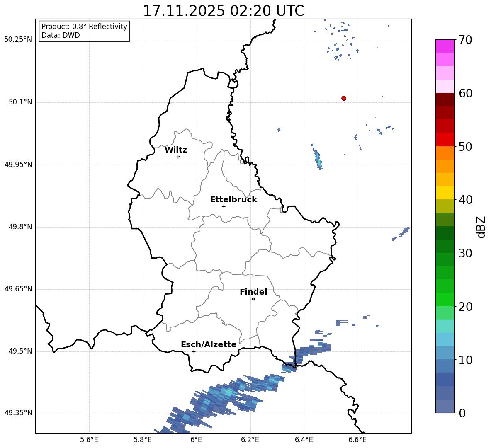Click the Ettelbruck city label

pyautogui.click(x=233, y=200)
